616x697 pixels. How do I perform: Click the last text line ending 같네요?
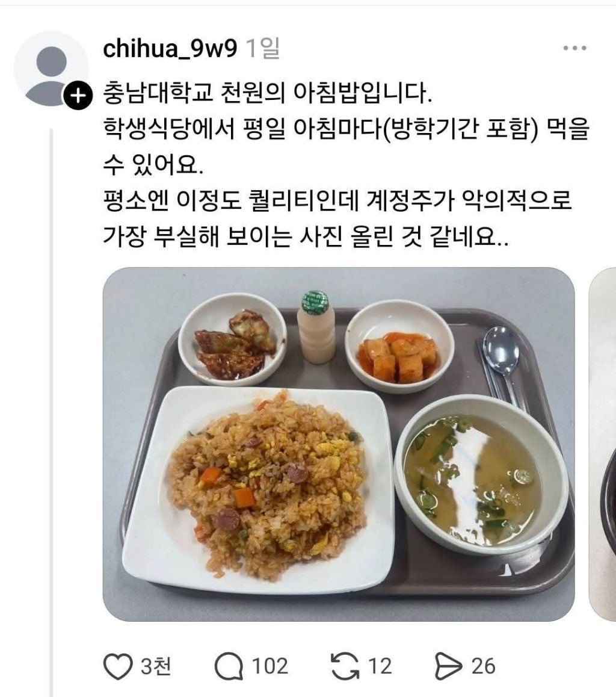coord(306,237)
